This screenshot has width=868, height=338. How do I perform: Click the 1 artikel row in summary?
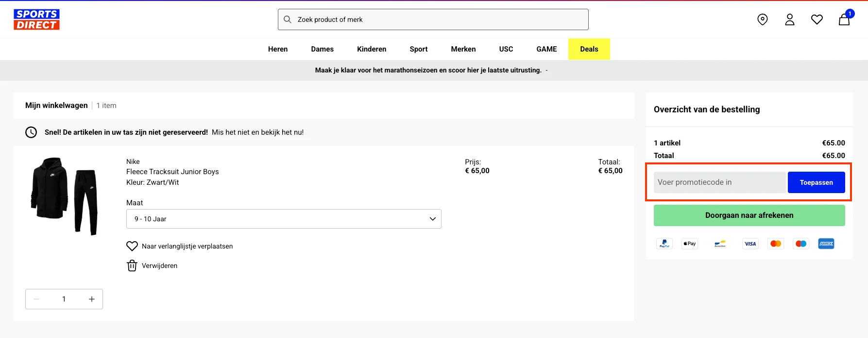(x=749, y=143)
